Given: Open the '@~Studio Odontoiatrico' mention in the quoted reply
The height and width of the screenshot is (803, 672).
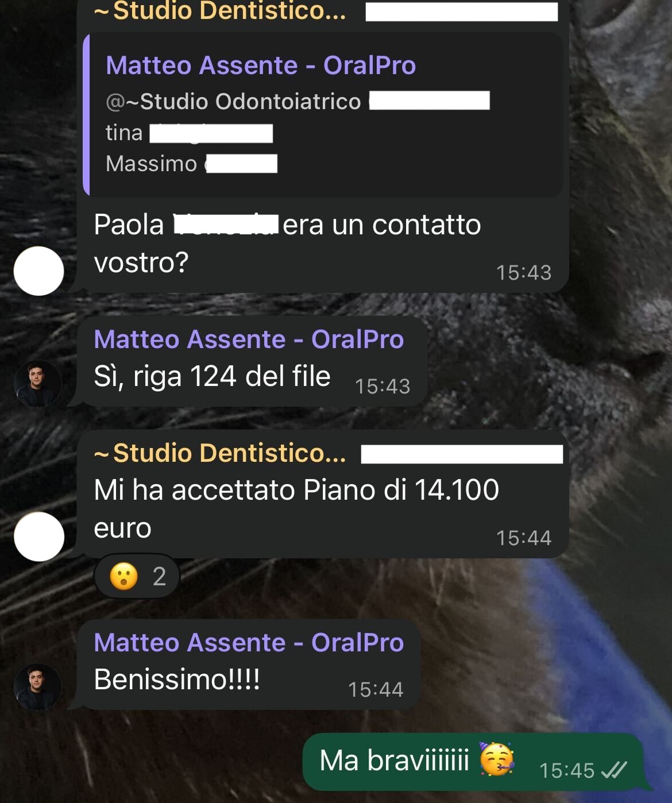Looking at the screenshot, I should (233, 101).
